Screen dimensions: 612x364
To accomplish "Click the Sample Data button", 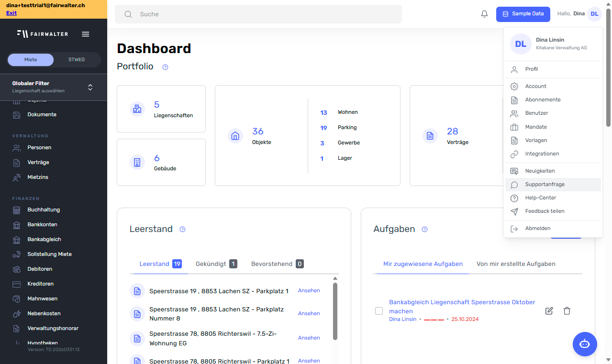I will click(x=523, y=14).
